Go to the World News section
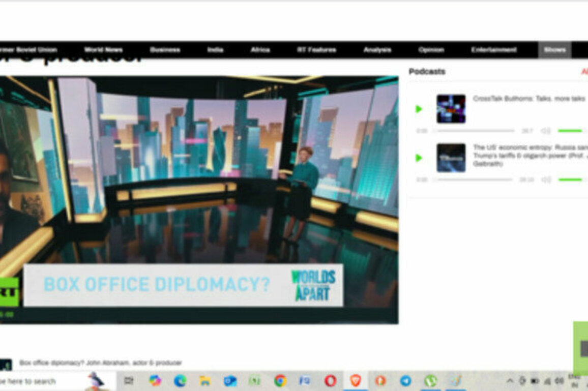This screenshot has height=391, width=588. coord(103,50)
